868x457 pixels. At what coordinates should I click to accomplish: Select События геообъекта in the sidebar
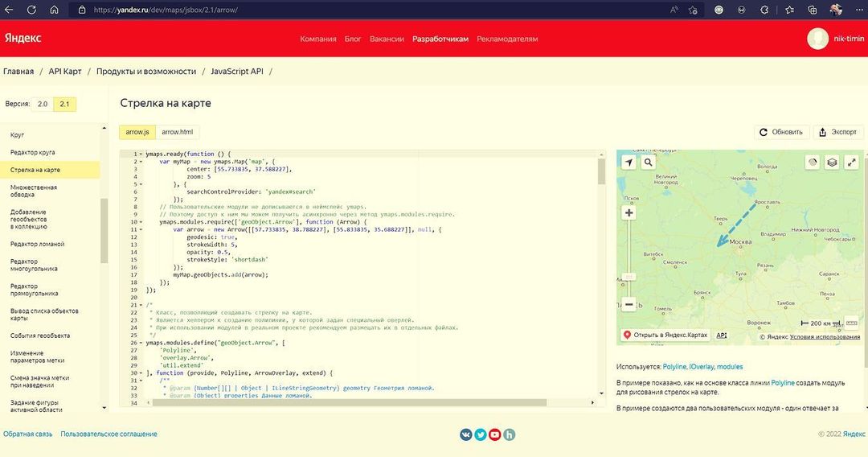coord(40,336)
